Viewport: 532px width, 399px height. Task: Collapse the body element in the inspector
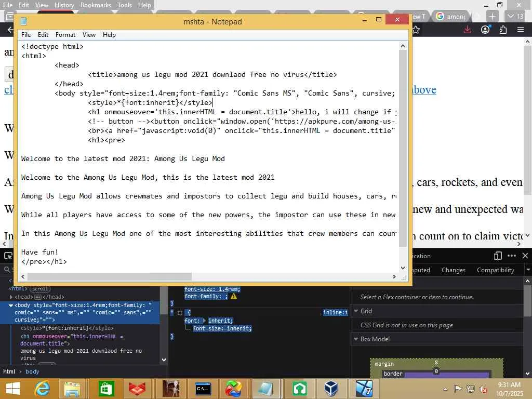[11, 305]
